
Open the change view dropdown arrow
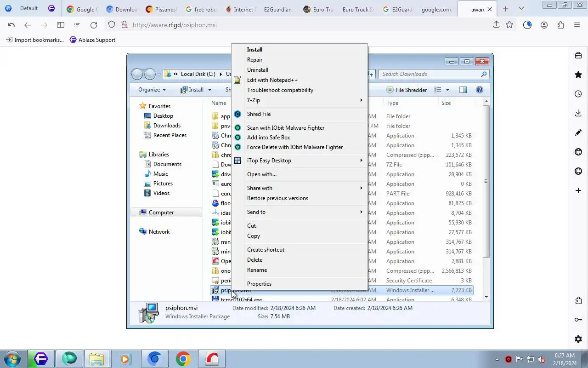447,90
